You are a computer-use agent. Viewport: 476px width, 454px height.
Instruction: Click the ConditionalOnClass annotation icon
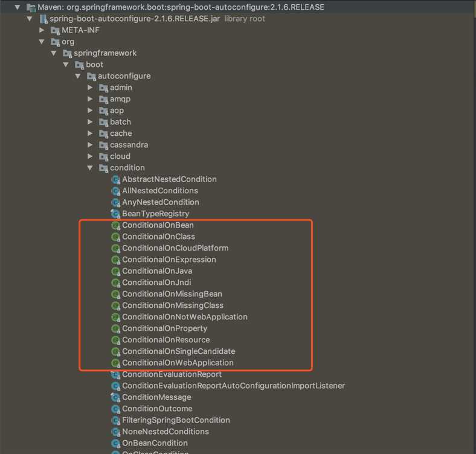coord(115,237)
